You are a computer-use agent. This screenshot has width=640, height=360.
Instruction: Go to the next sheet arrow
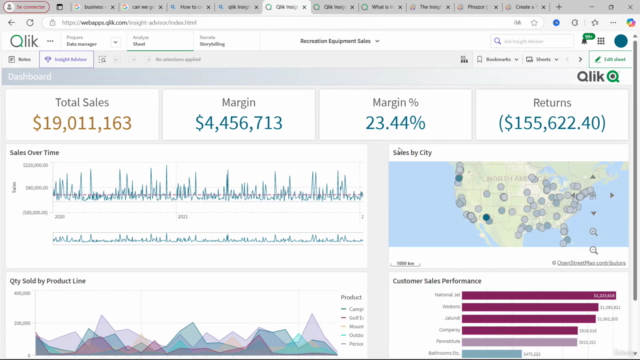point(580,60)
